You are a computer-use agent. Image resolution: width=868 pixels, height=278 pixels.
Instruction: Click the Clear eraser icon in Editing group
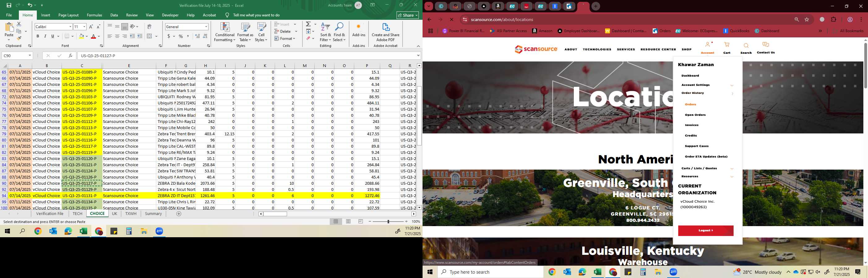coord(308,38)
